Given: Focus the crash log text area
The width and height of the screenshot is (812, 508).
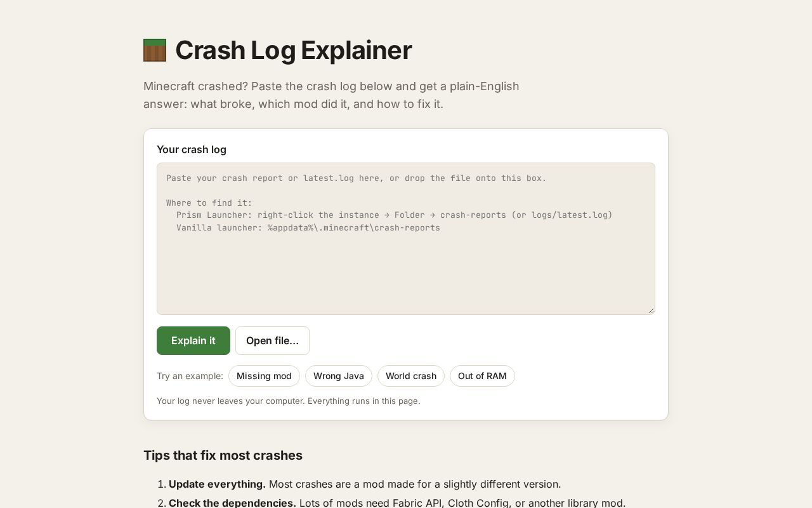Looking at the screenshot, I should pyautogui.click(x=406, y=239).
